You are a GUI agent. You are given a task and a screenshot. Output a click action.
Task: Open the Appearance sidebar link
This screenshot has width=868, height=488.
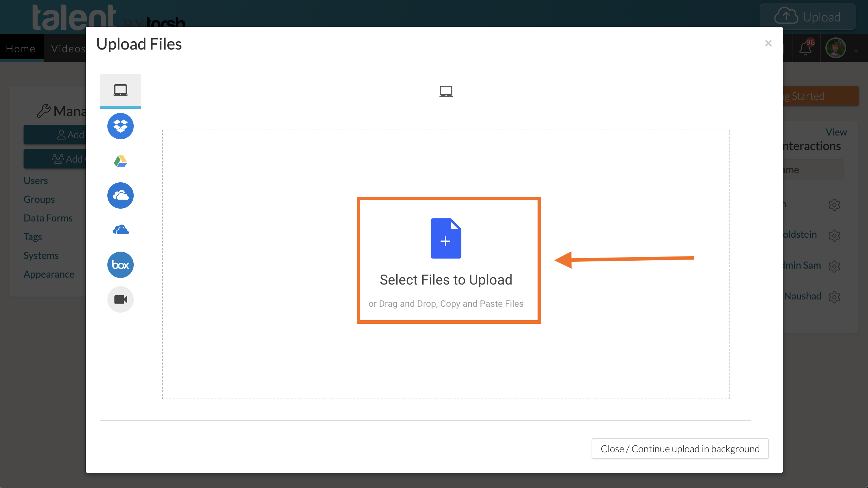49,274
